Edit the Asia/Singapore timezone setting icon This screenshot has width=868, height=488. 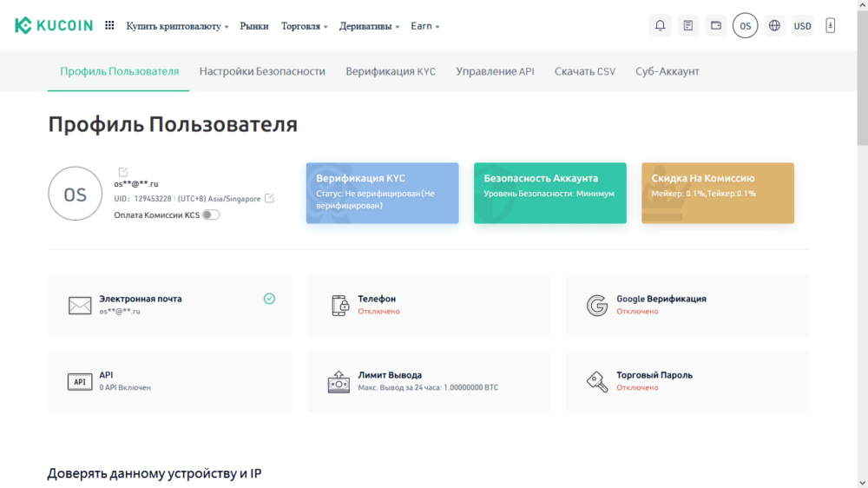click(269, 199)
